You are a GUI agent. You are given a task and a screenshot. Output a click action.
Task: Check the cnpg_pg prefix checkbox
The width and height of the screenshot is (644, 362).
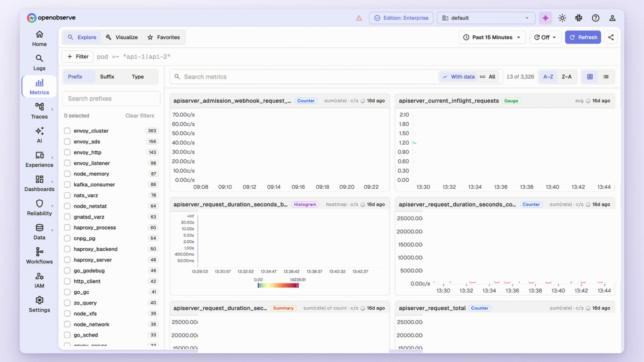(x=67, y=238)
